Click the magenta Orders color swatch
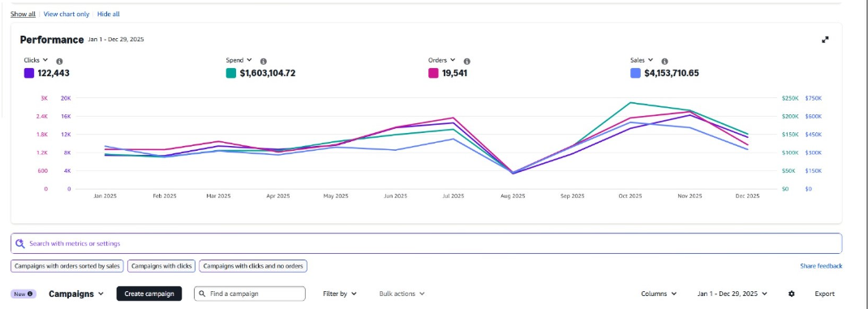Image resolution: width=868 pixels, height=309 pixels. click(433, 73)
